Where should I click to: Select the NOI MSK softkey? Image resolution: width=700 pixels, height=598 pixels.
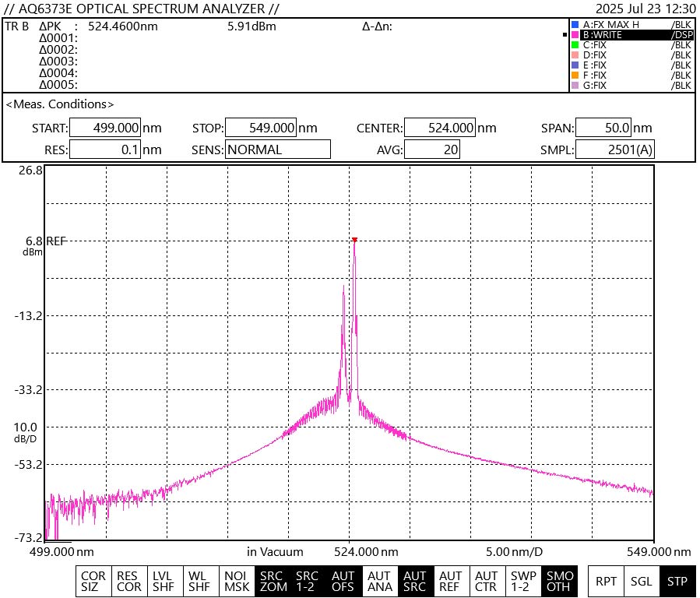pyautogui.click(x=237, y=582)
